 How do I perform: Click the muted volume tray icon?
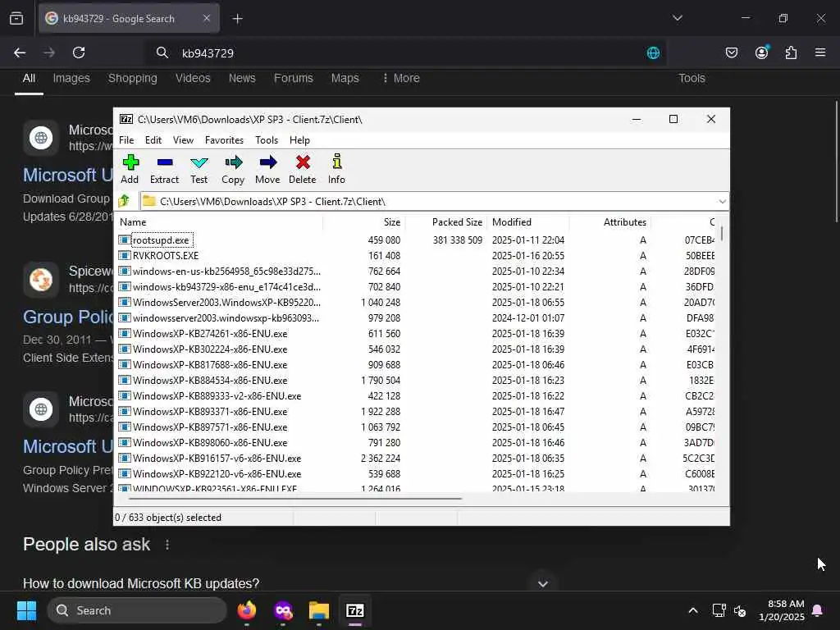740,610
